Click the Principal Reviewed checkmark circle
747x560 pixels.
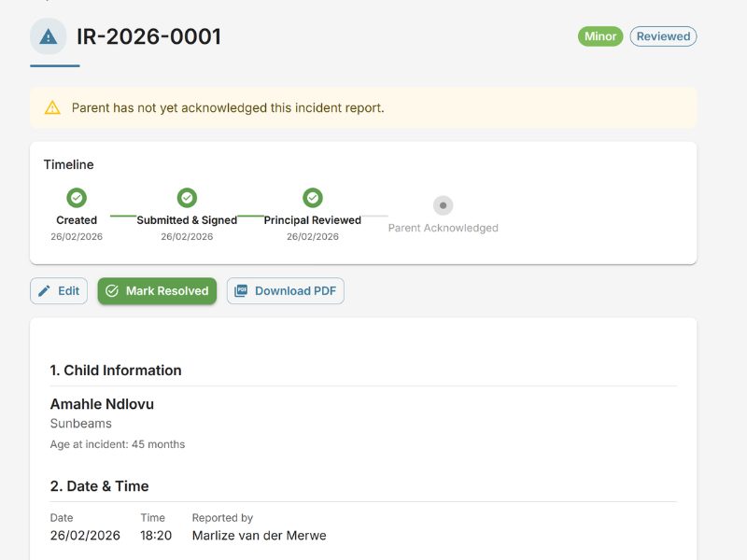point(312,197)
